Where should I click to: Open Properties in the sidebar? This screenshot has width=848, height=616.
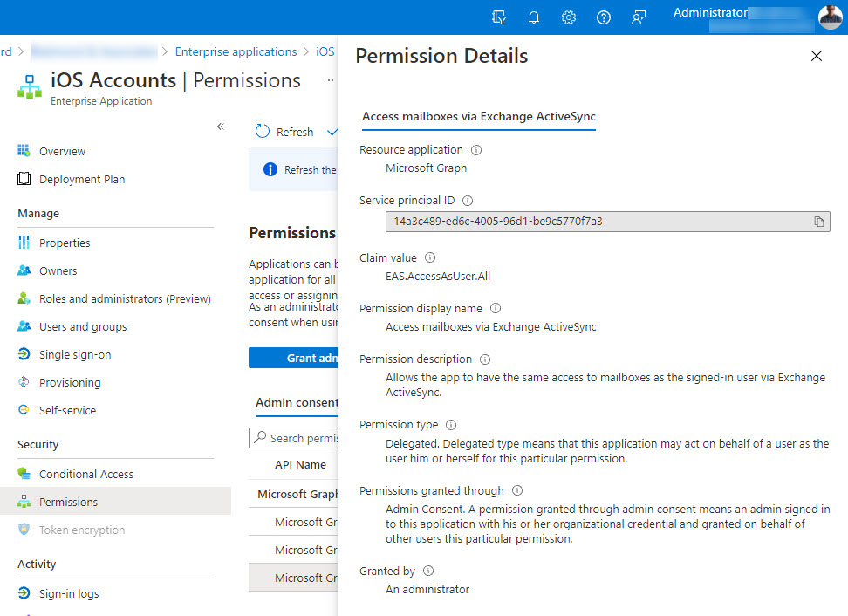65,243
